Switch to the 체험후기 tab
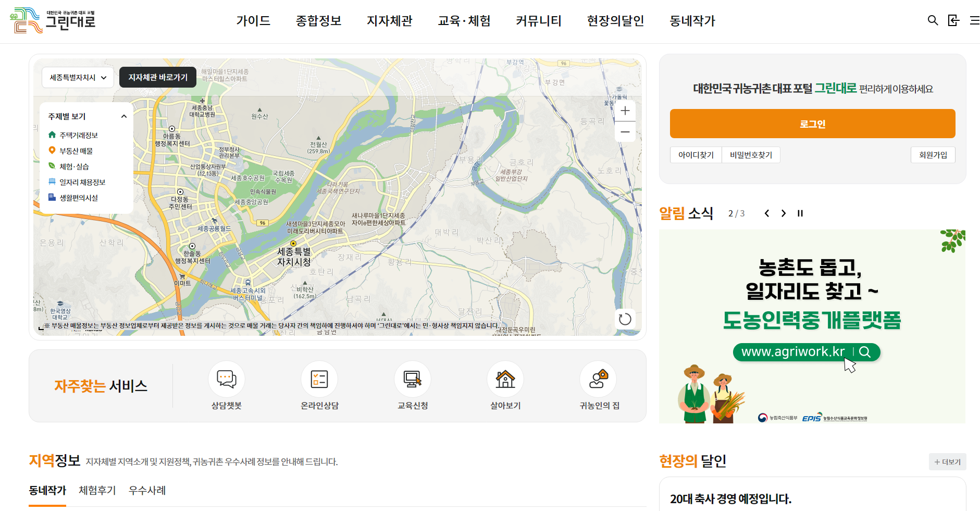 click(x=97, y=491)
